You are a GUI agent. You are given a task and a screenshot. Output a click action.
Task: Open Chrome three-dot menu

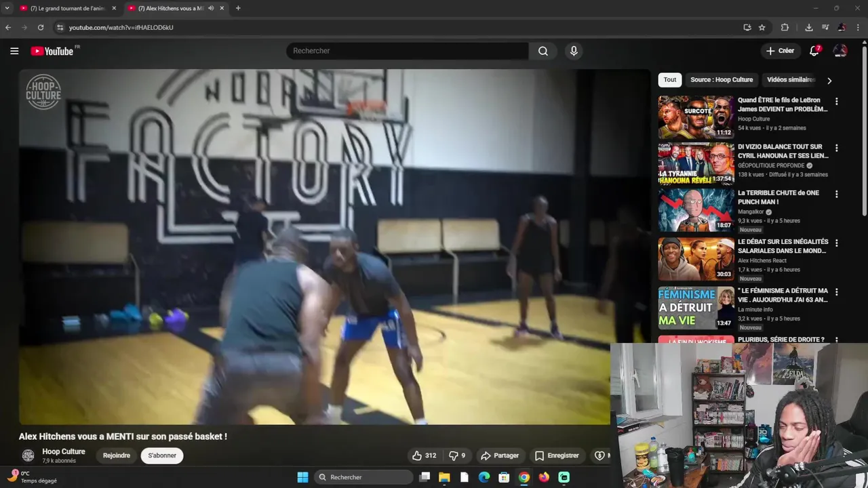pyautogui.click(x=858, y=27)
